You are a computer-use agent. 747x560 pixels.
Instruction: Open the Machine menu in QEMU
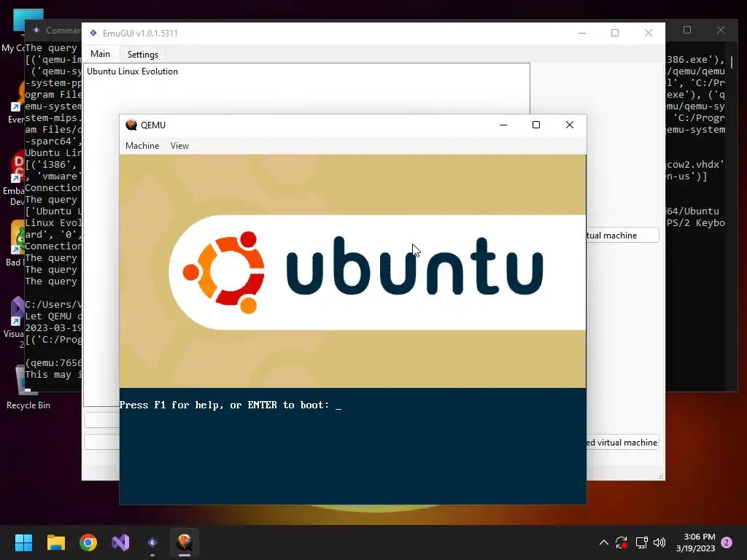point(142,146)
